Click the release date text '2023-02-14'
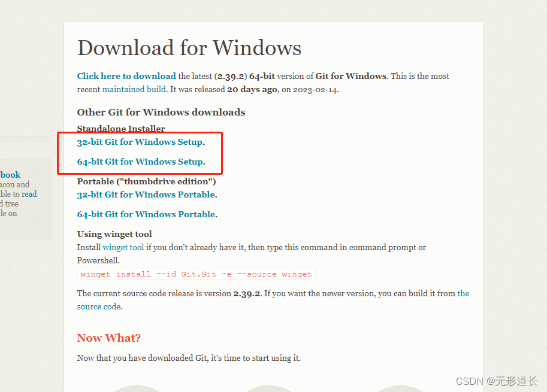This screenshot has width=547, height=392. point(315,90)
